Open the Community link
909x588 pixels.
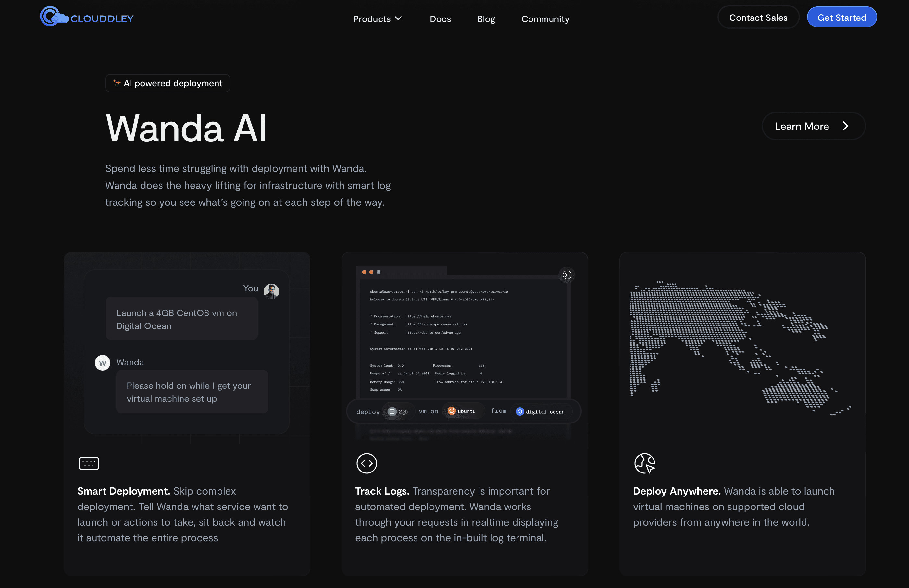(x=545, y=19)
